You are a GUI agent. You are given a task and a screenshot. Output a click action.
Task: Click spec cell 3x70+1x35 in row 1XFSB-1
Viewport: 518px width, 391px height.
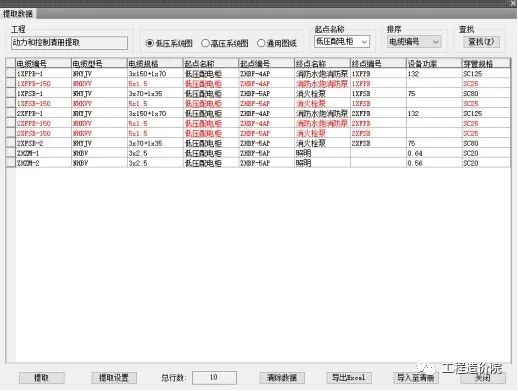155,94
